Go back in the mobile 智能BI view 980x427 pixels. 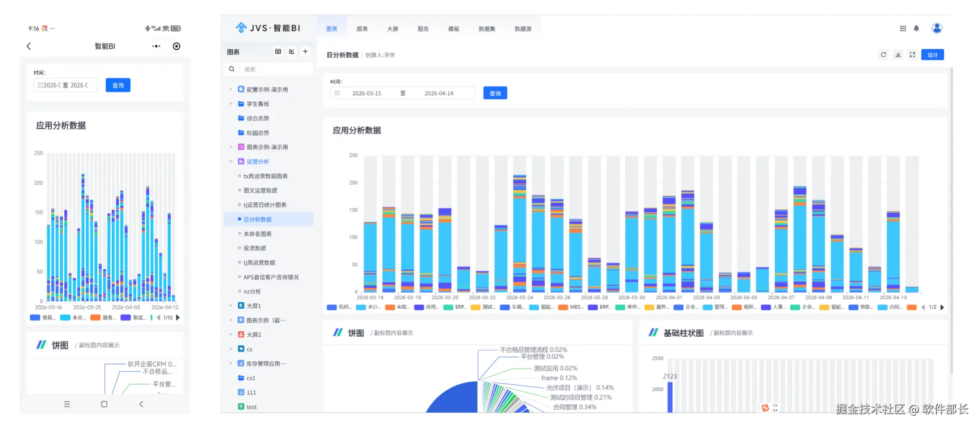pos(29,46)
